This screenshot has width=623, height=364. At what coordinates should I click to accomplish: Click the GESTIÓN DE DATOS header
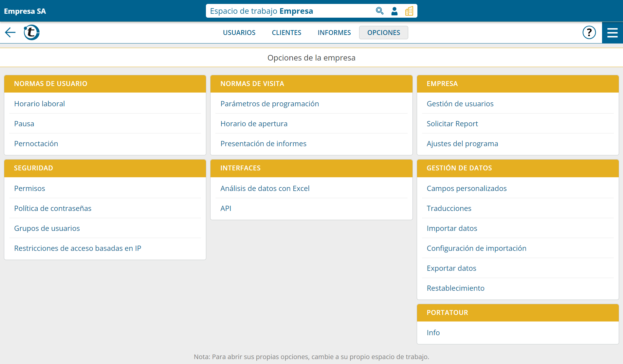tap(518, 168)
